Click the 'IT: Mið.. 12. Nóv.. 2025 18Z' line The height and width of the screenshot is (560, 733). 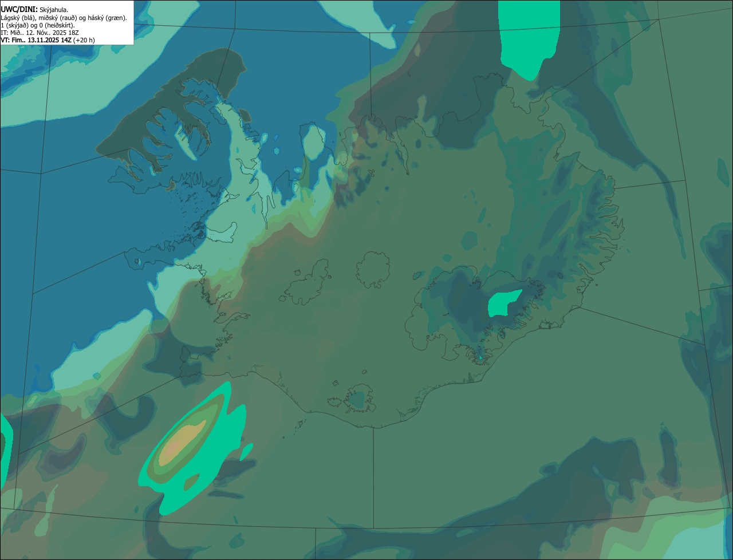[40, 33]
